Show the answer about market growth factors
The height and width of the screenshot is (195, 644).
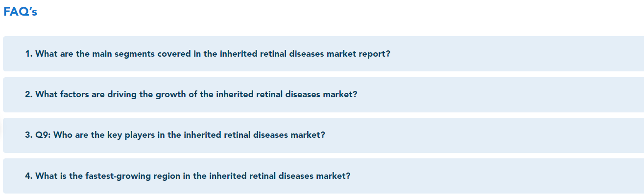(x=323, y=94)
